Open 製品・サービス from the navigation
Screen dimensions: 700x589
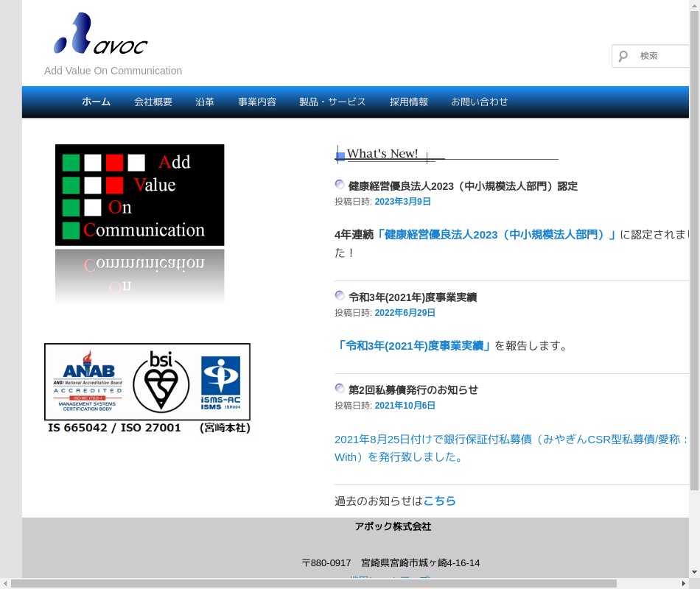point(332,102)
